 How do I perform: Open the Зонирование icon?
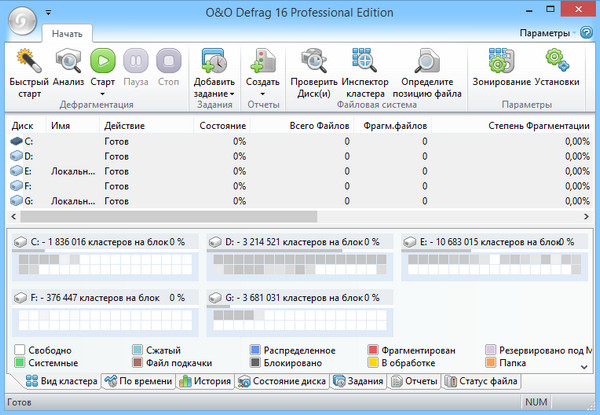click(x=501, y=60)
